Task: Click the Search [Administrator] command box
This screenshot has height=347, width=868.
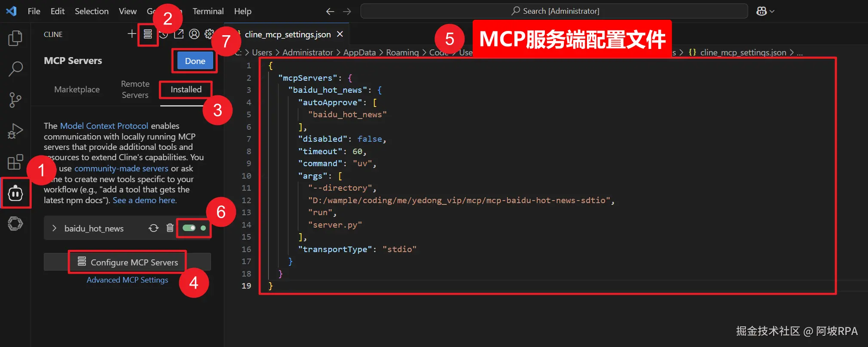Action: click(554, 11)
